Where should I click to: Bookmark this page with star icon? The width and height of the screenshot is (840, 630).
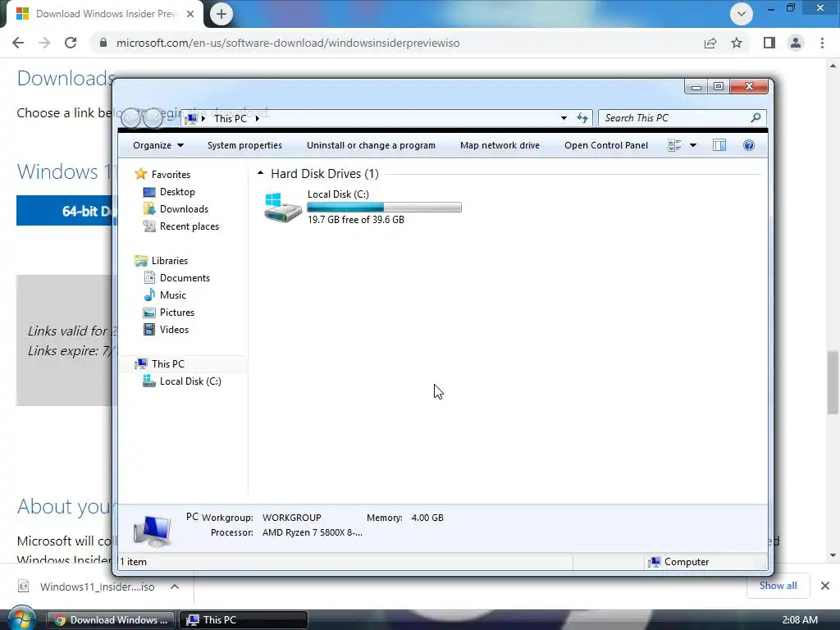(x=737, y=43)
